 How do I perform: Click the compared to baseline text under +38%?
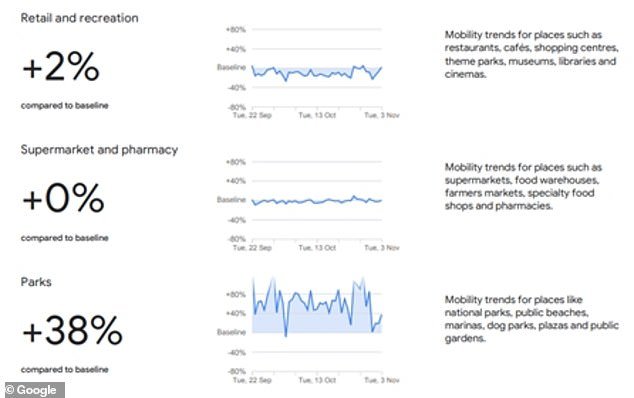[x=65, y=370]
